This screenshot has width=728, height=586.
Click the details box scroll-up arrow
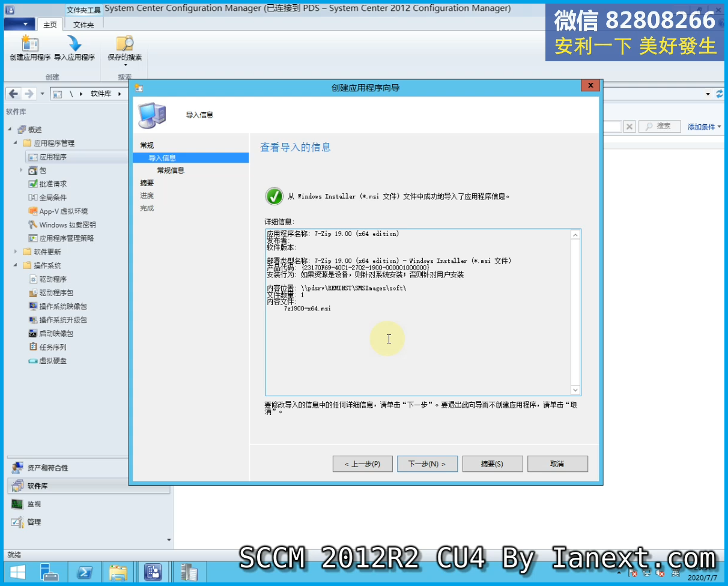[575, 235]
